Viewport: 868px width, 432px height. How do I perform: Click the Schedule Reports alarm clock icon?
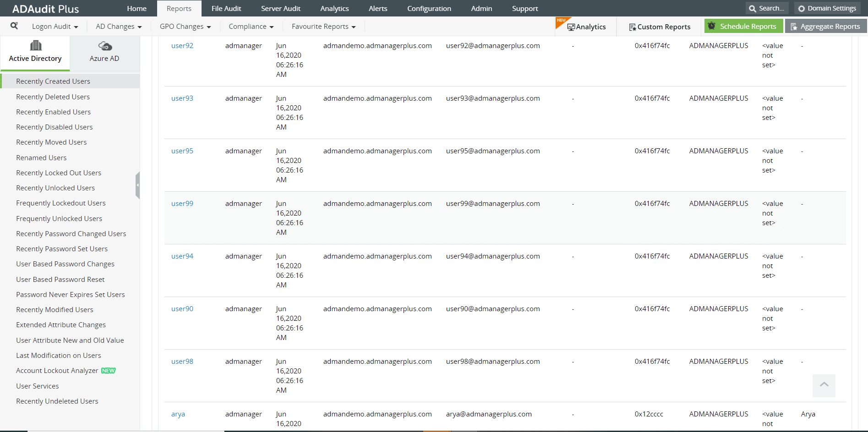[x=711, y=26]
